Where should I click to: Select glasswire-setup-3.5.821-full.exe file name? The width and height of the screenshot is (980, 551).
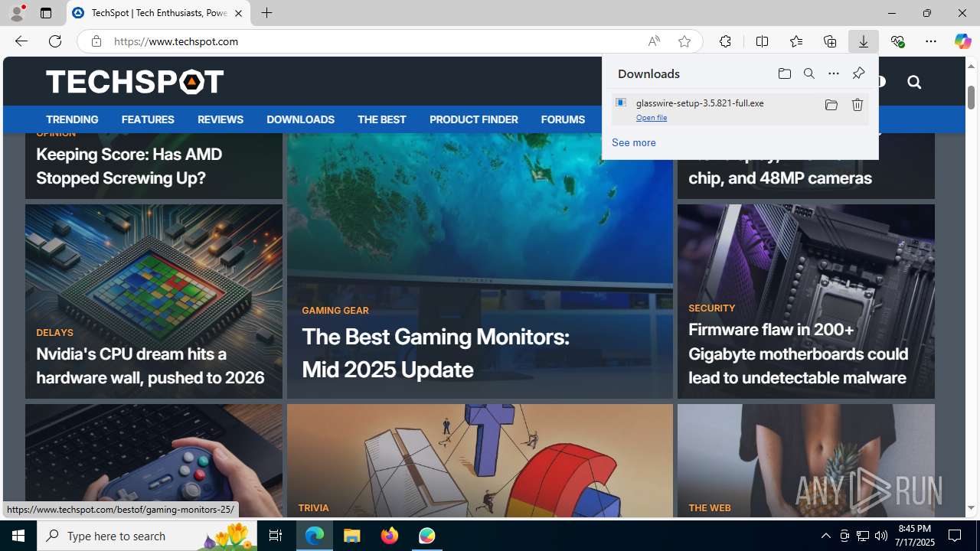700,103
